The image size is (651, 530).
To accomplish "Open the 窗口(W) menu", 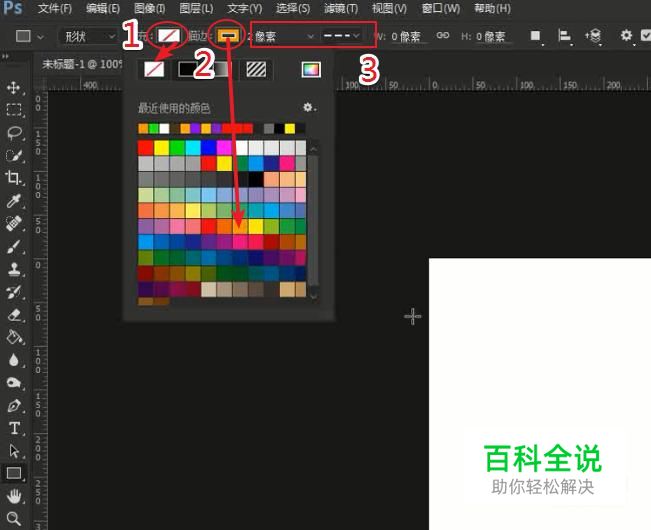I will click(441, 8).
